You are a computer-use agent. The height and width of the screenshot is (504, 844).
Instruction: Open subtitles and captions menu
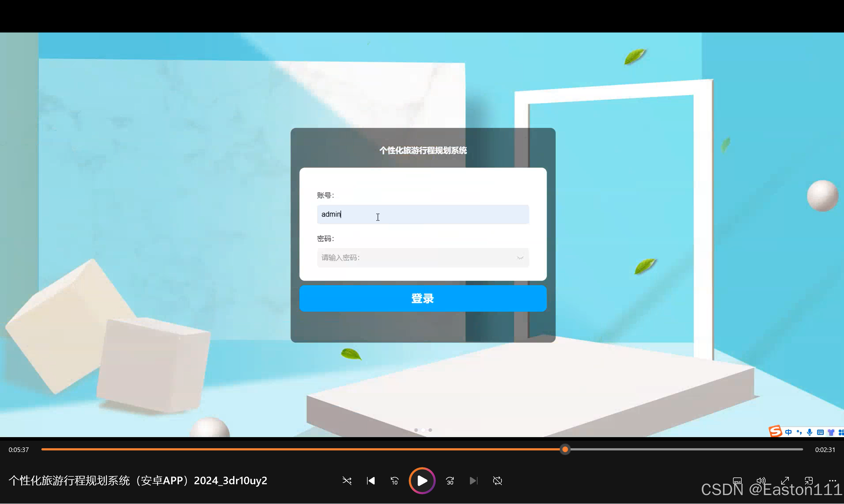(737, 480)
